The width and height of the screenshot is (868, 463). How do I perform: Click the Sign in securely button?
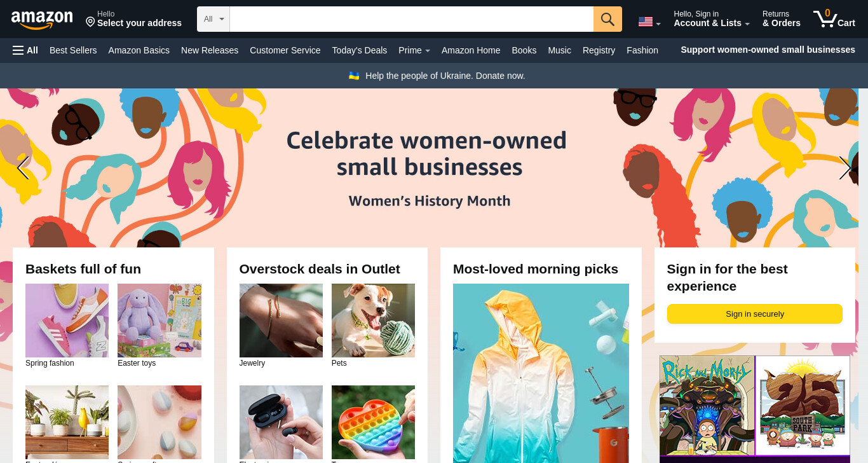(x=754, y=314)
